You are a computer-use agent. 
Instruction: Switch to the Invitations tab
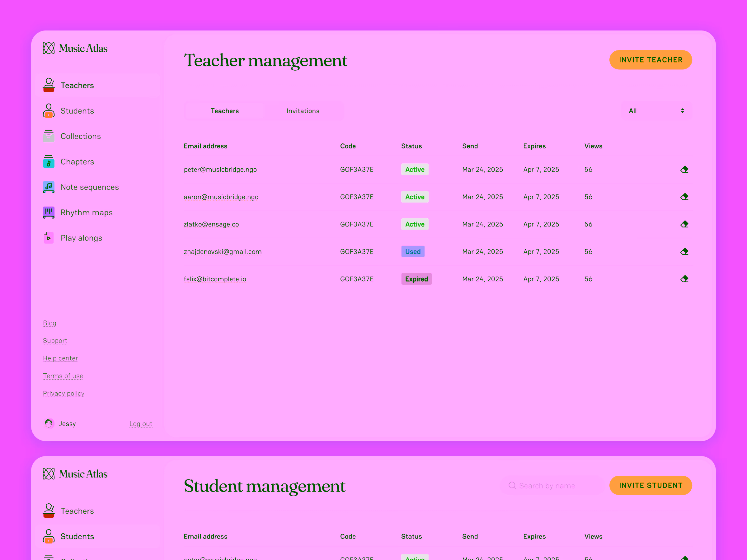(x=303, y=111)
